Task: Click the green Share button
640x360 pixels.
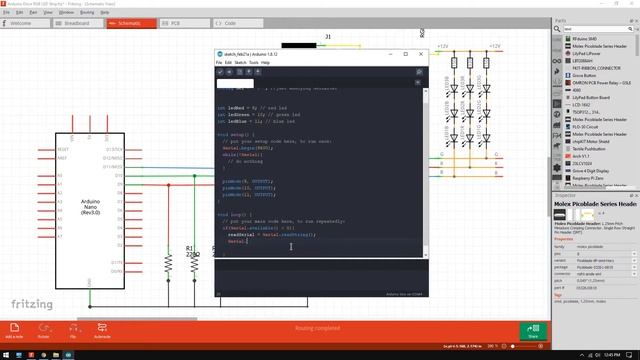Action: (x=533, y=331)
